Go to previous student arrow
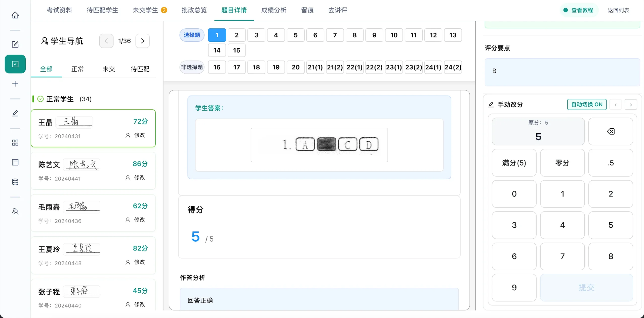The height and width of the screenshot is (318, 644). point(106,41)
